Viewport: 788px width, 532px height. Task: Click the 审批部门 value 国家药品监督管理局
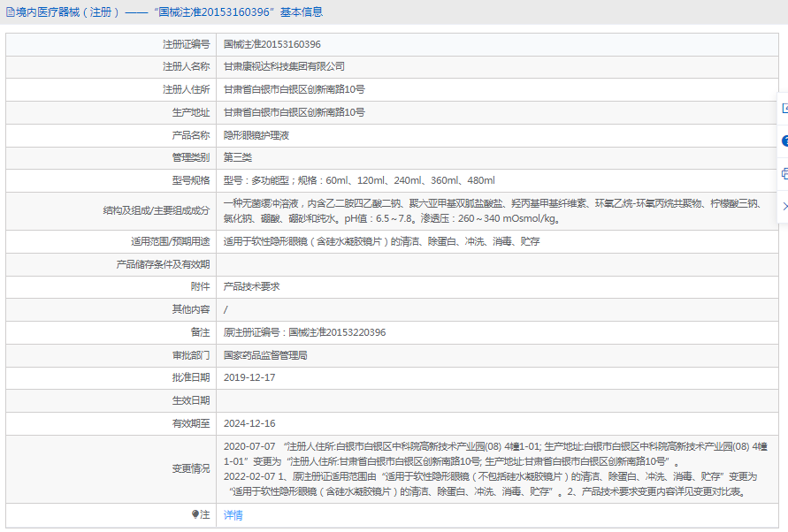[264, 355]
